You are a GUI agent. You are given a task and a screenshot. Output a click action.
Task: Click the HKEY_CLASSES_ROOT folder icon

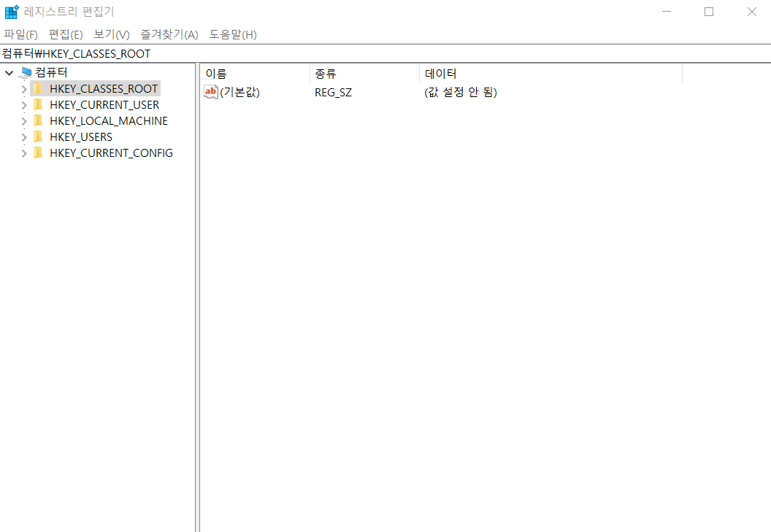(x=38, y=88)
